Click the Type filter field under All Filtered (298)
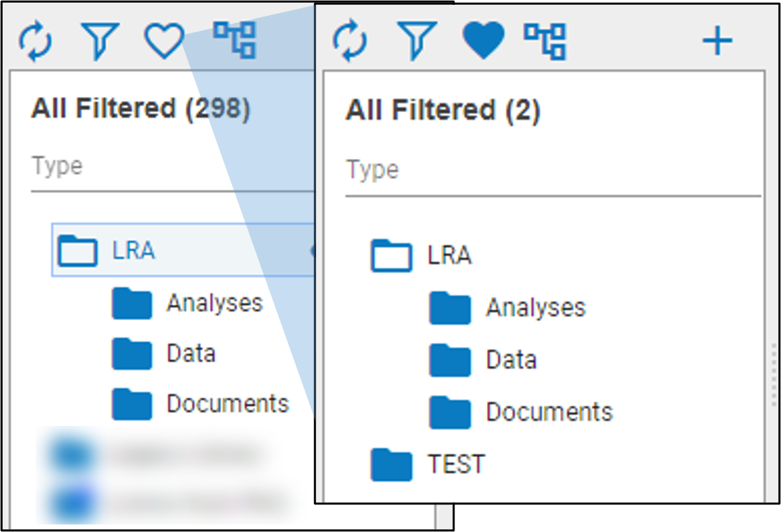Viewport: 781px width, 532px height. point(165,167)
